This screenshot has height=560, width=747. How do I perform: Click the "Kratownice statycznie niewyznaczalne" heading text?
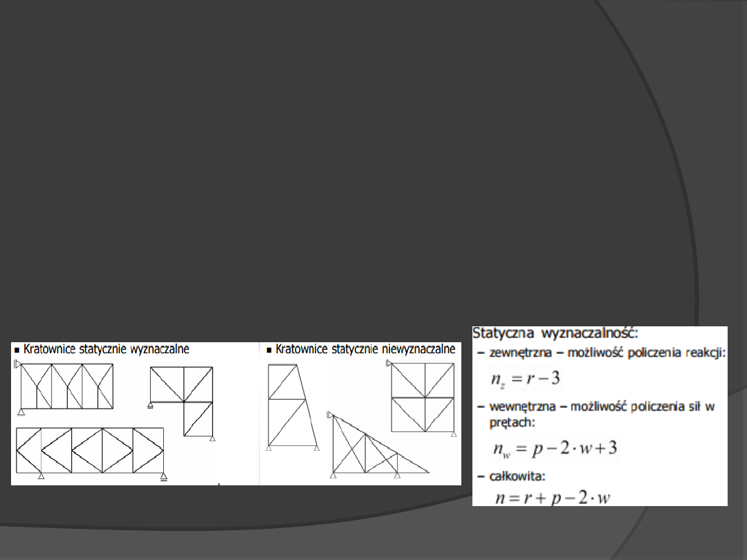coord(365,350)
